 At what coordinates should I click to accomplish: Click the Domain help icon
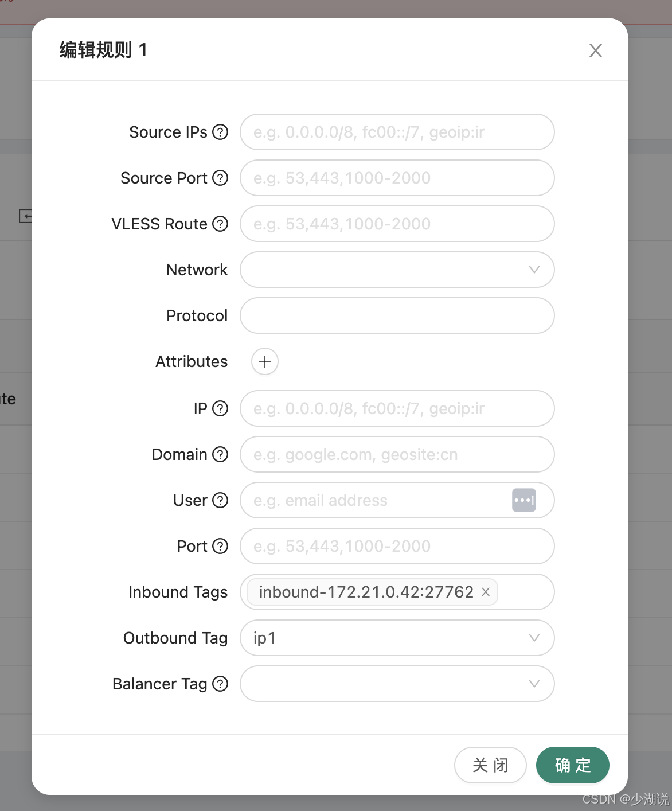point(220,454)
